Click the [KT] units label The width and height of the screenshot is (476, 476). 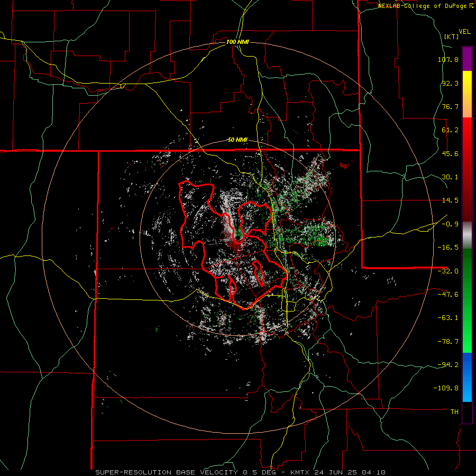(x=451, y=36)
